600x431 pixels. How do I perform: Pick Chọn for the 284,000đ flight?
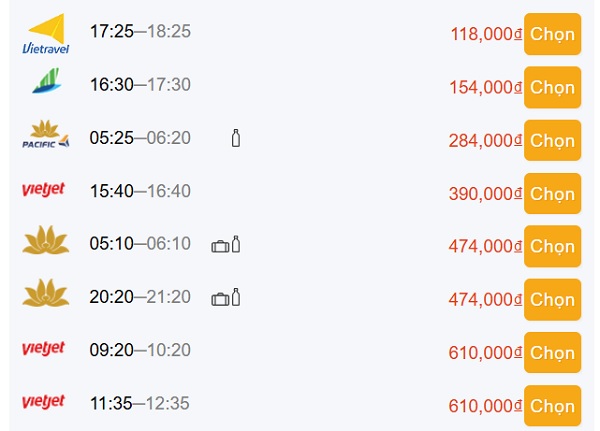pos(552,140)
